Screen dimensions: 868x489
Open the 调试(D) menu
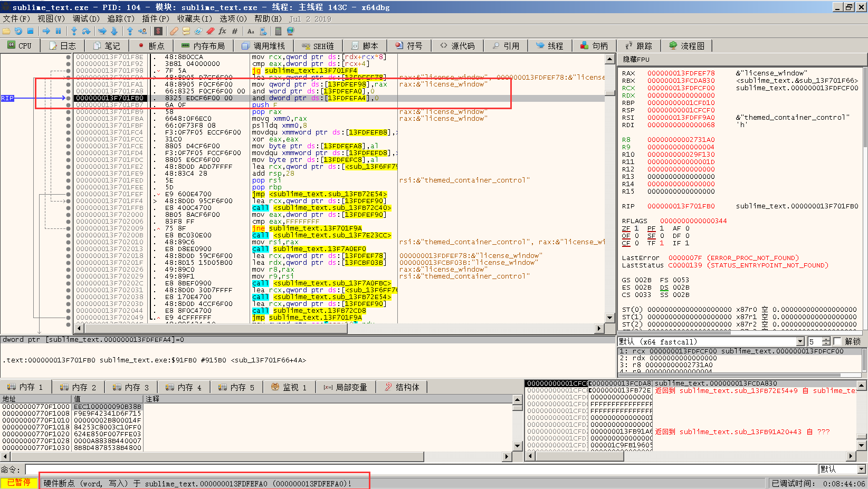point(86,18)
